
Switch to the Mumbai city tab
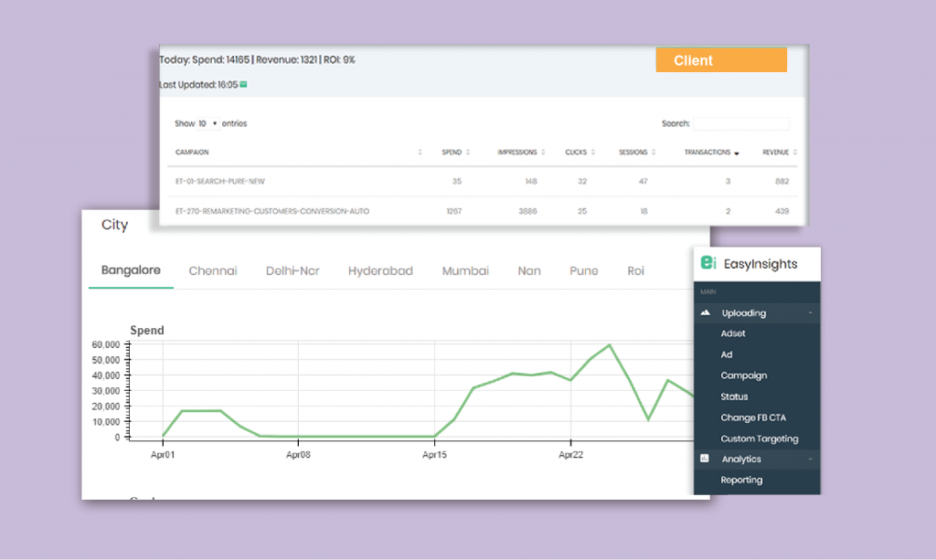coord(465,270)
